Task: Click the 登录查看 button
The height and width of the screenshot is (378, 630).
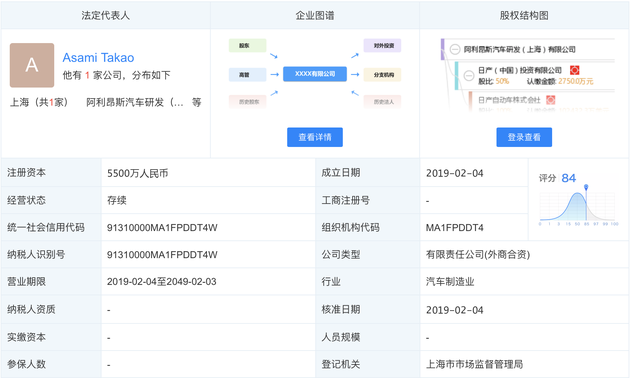Action: [x=524, y=137]
